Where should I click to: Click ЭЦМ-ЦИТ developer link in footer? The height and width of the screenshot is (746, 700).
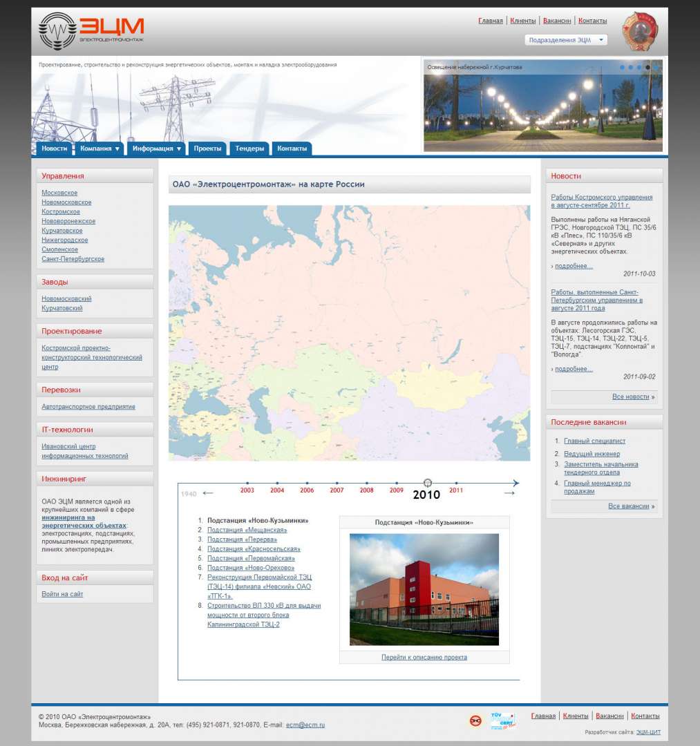648,732
